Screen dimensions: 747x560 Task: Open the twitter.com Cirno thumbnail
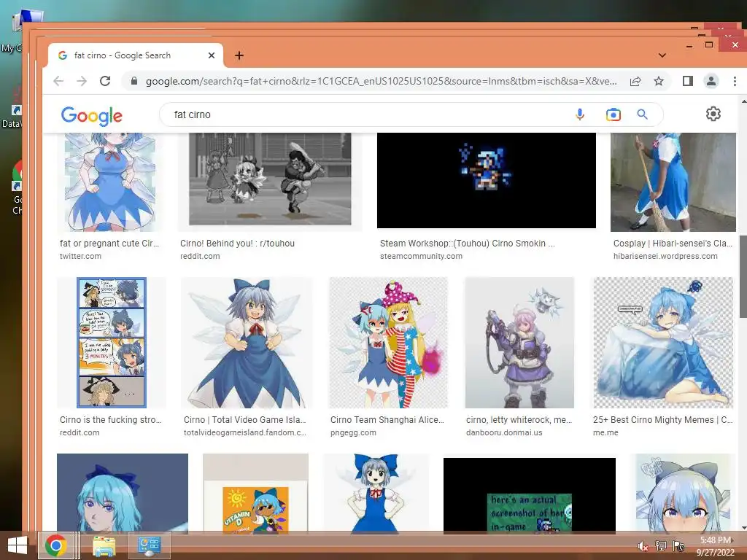(110, 182)
